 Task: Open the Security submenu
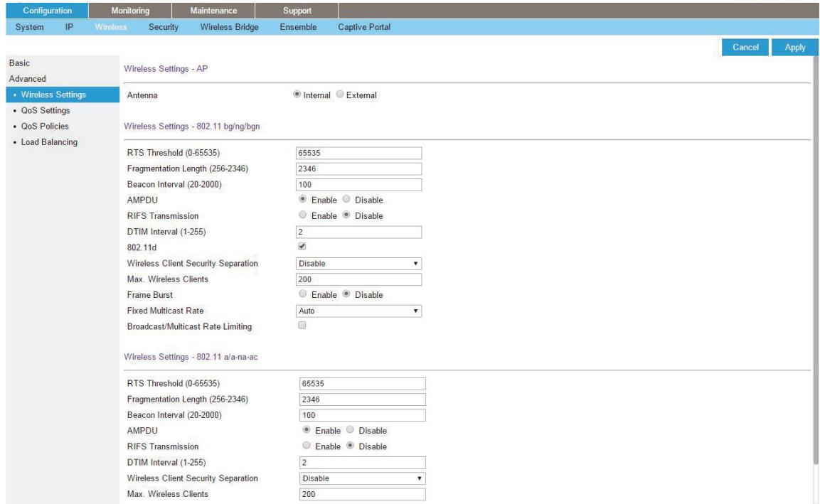[x=163, y=27]
